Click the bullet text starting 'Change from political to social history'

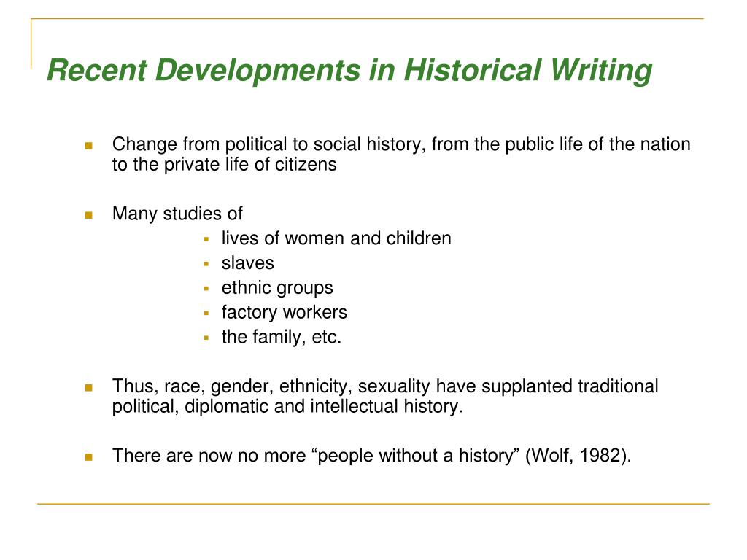tap(401, 154)
